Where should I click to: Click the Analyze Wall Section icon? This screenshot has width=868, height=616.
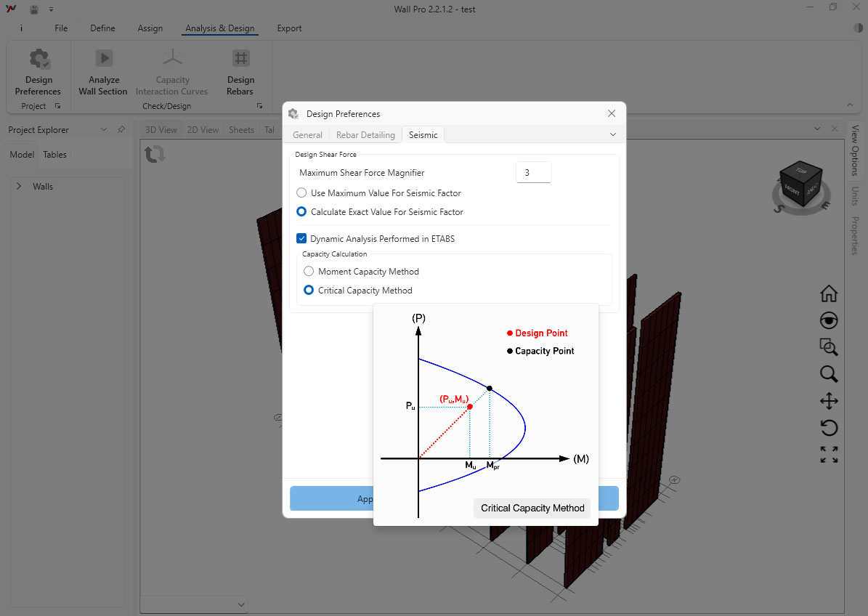[x=103, y=60]
